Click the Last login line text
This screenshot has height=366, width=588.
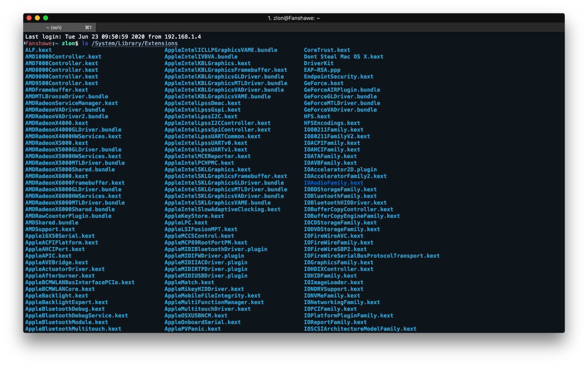click(113, 37)
